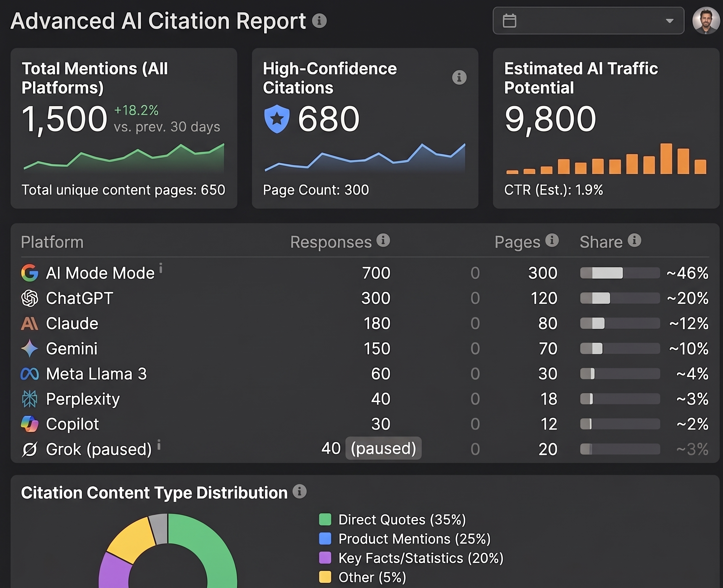Click the 700 responses value for AI Mode
Image resolution: width=723 pixels, height=588 pixels.
376,273
